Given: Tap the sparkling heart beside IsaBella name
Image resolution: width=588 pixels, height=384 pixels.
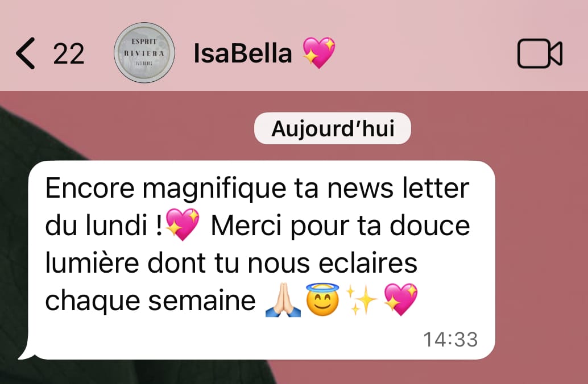Looking at the screenshot, I should 319,52.
